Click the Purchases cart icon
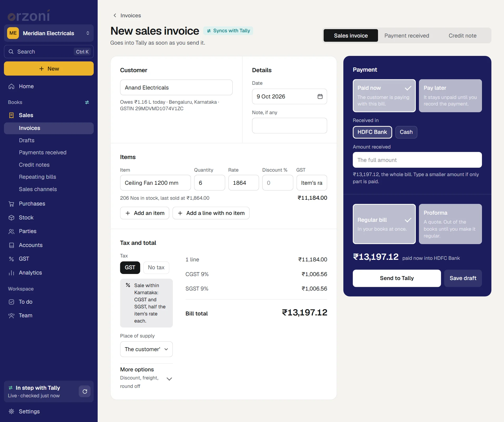504x422 pixels. [11, 204]
